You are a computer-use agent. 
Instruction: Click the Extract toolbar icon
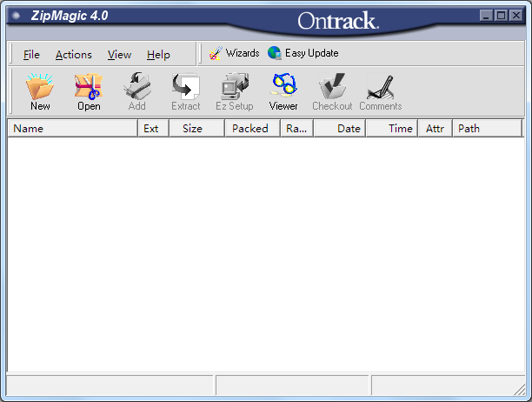tap(185, 90)
